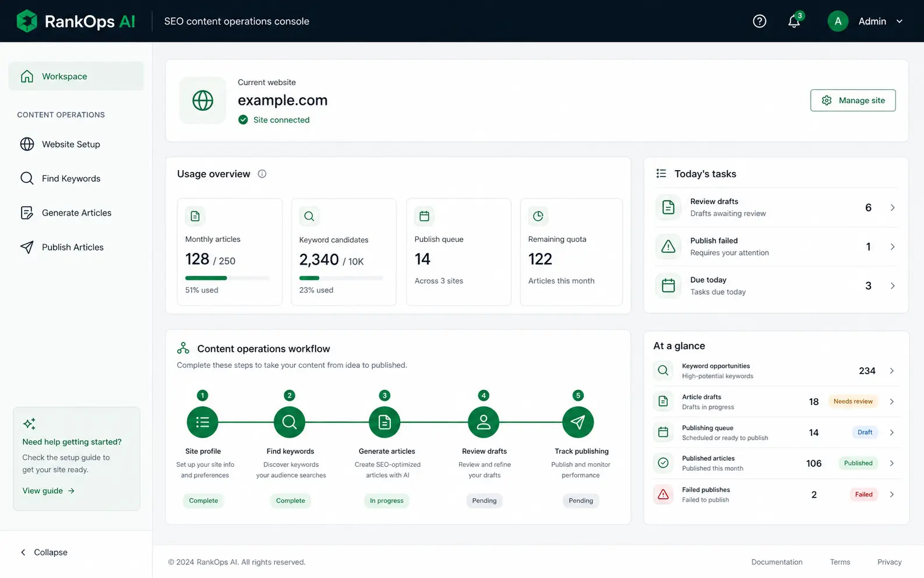Click the globe icon beside example.com
Screen dimensions: 924x578
coord(203,100)
